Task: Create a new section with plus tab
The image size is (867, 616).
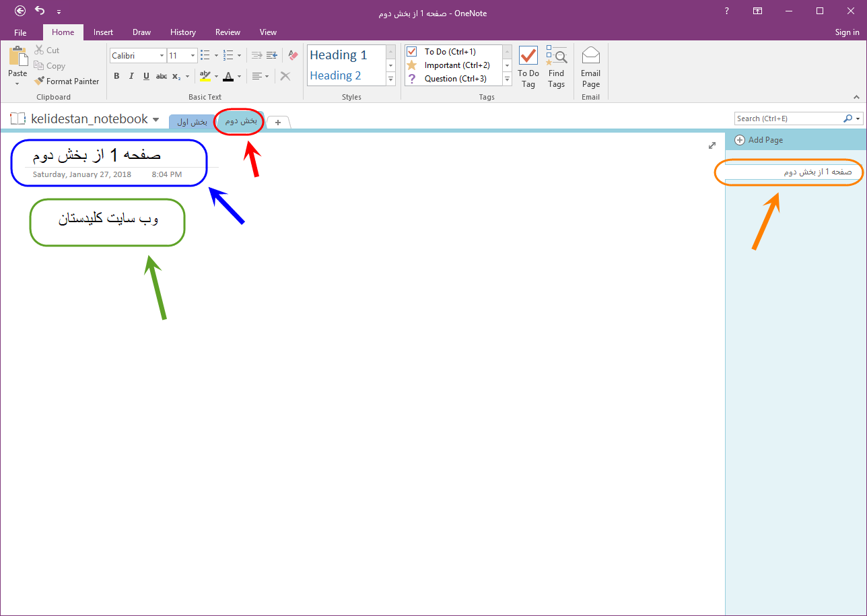Action: (x=279, y=122)
